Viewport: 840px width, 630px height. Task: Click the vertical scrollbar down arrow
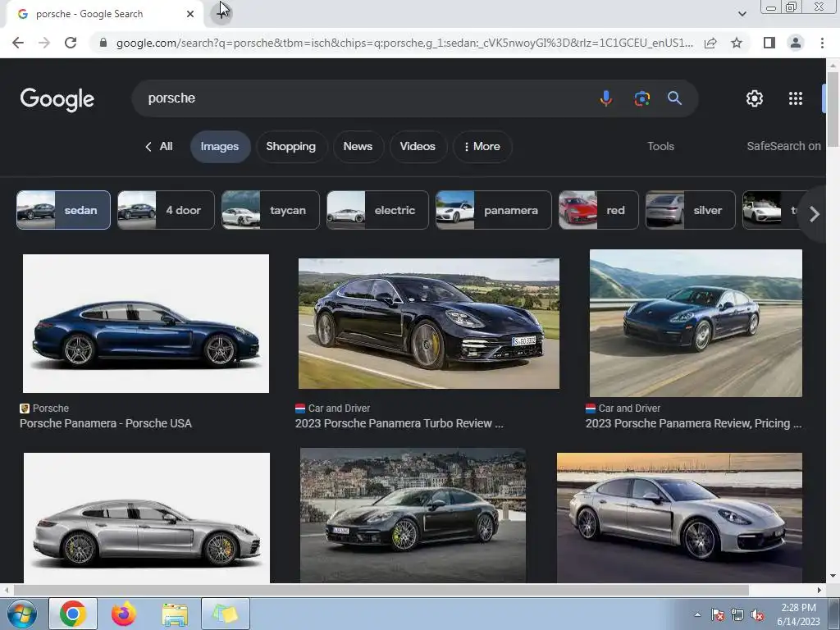click(833, 577)
